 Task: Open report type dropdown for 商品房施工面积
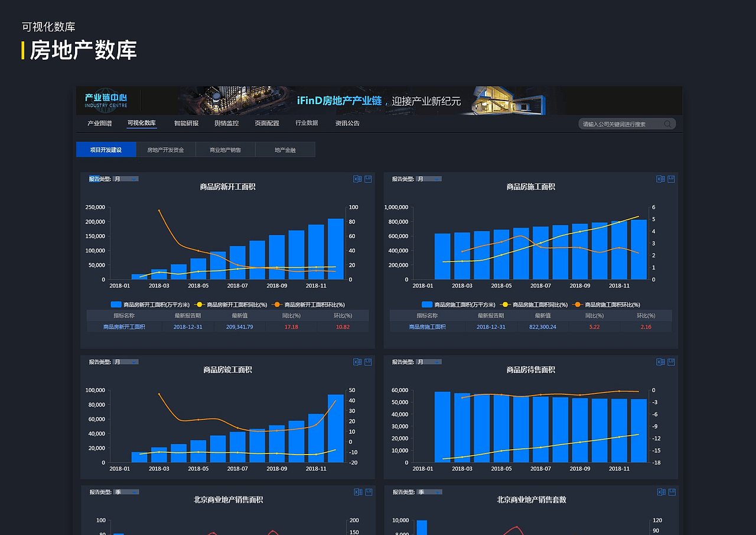tap(429, 179)
